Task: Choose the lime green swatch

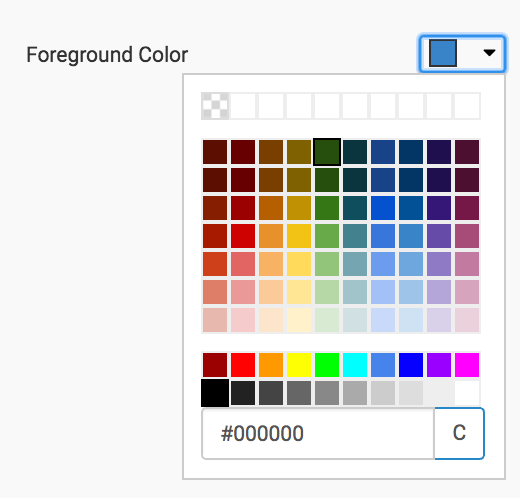Action: pos(327,365)
